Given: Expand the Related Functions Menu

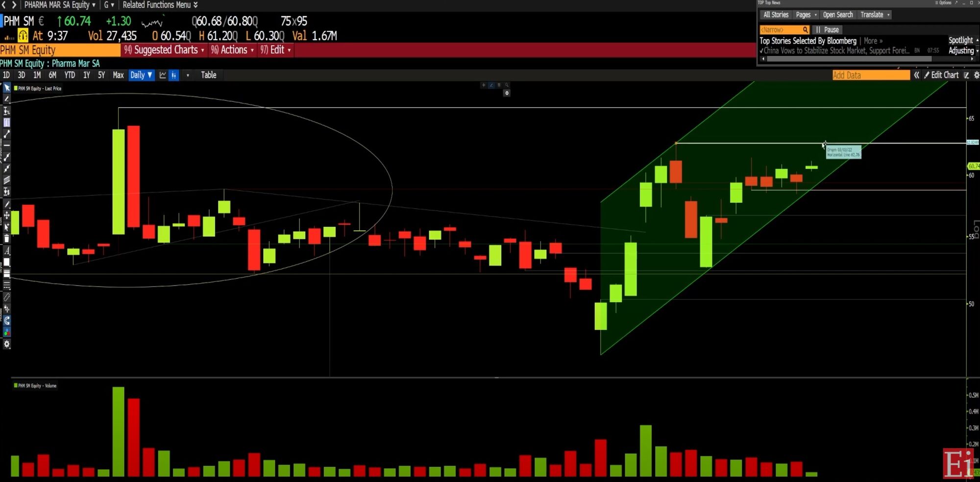Looking at the screenshot, I should (x=160, y=5).
